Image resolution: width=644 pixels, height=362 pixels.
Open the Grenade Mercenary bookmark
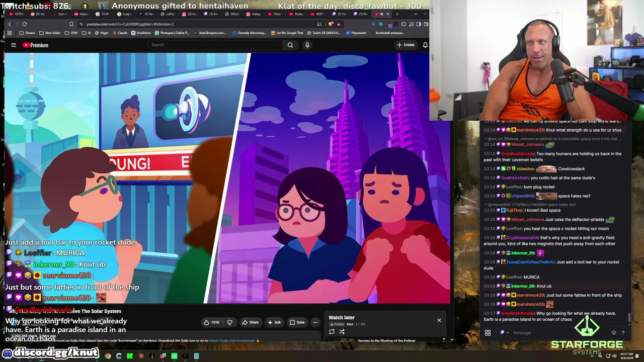(249, 33)
